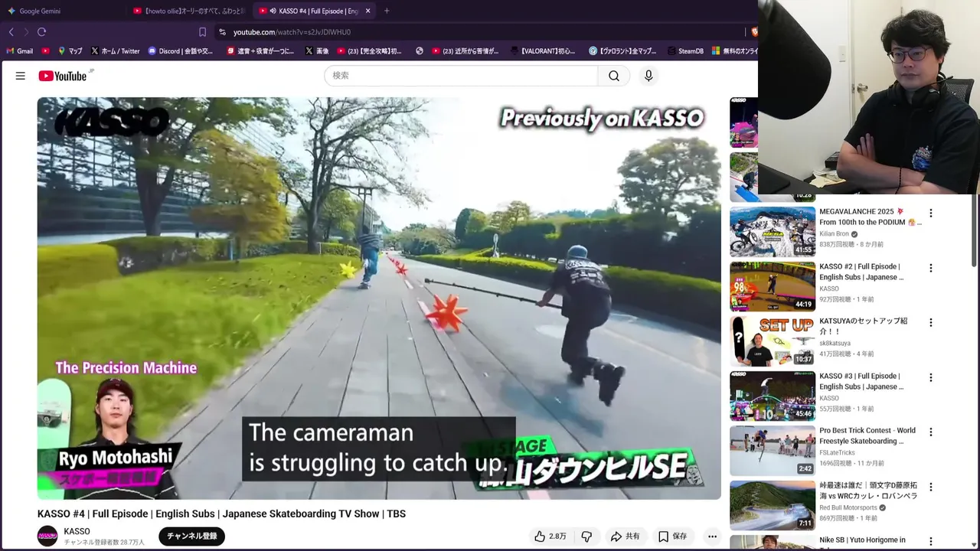Subscribe with チャンネル登録 button
980x551 pixels.
tap(191, 536)
